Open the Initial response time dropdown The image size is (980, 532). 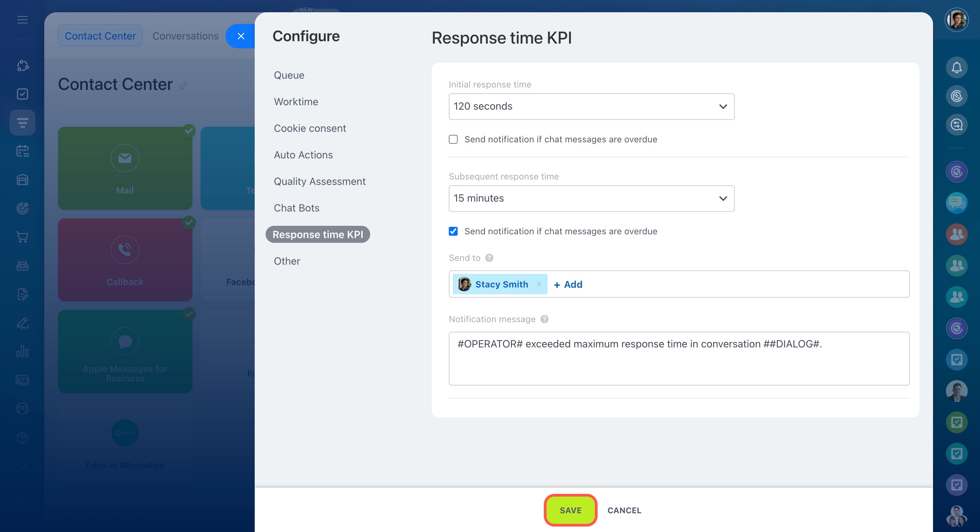tap(591, 107)
